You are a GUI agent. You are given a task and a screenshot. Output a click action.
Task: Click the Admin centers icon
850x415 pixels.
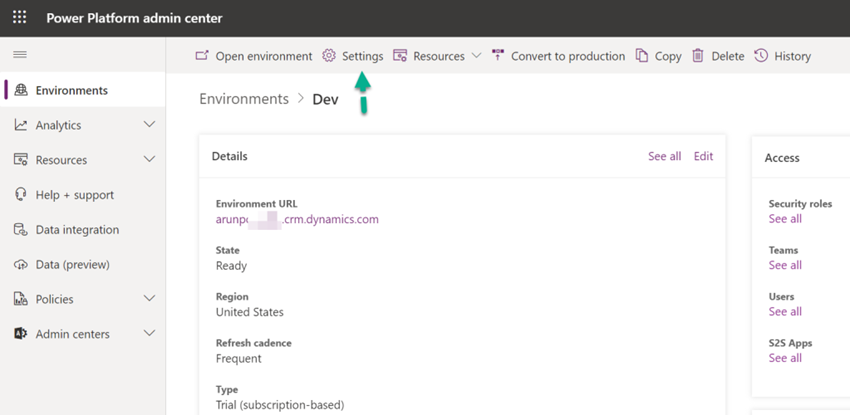(21, 334)
